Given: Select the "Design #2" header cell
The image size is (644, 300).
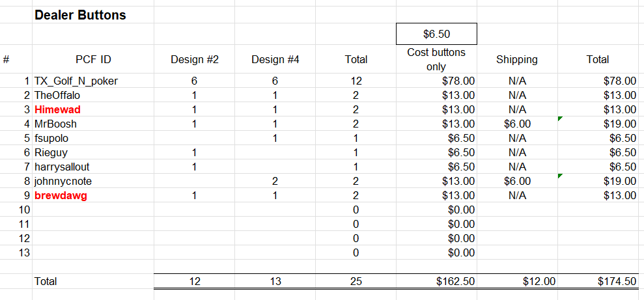Looking at the screenshot, I should [194, 60].
